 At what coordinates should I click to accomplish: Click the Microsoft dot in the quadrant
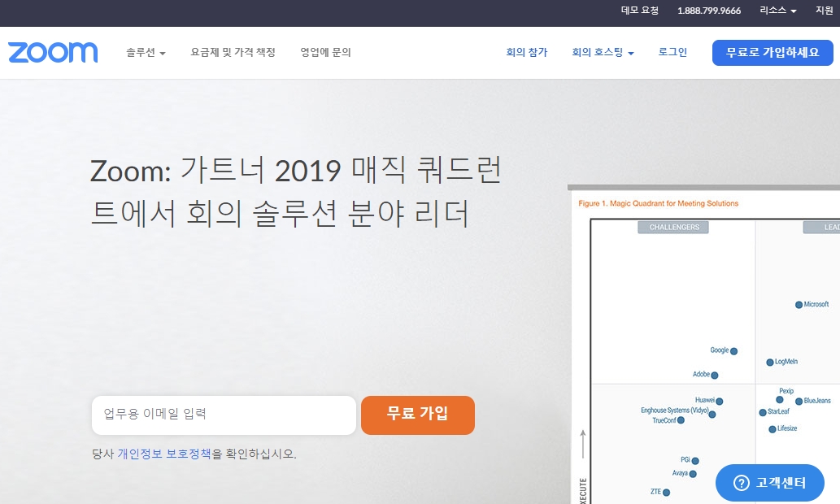point(799,305)
